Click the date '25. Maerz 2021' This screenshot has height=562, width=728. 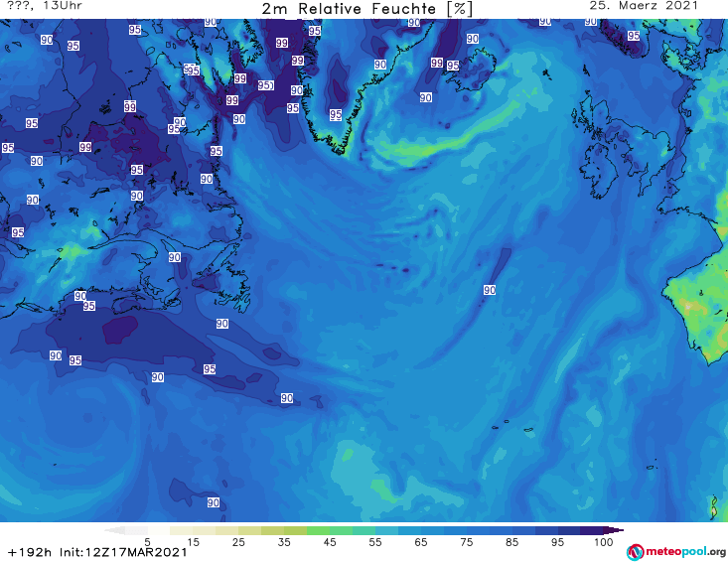(644, 6)
